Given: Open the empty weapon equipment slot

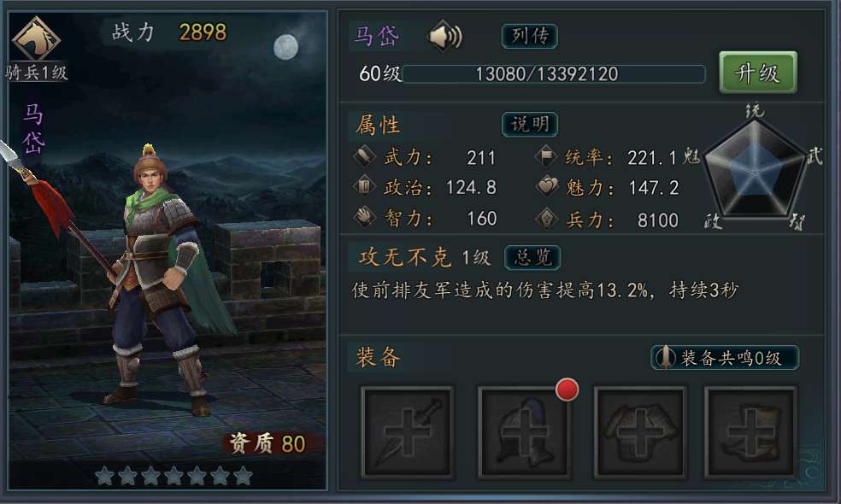Looking at the screenshot, I should [x=407, y=431].
